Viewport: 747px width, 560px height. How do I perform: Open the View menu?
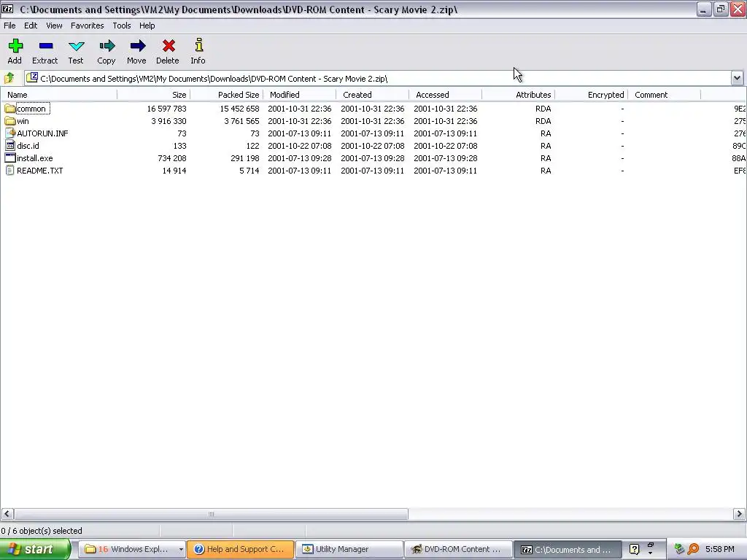tap(54, 26)
